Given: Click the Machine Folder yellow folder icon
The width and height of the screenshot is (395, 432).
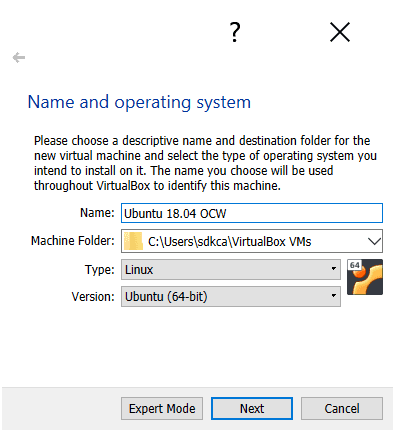Looking at the screenshot, I should click(x=133, y=241).
